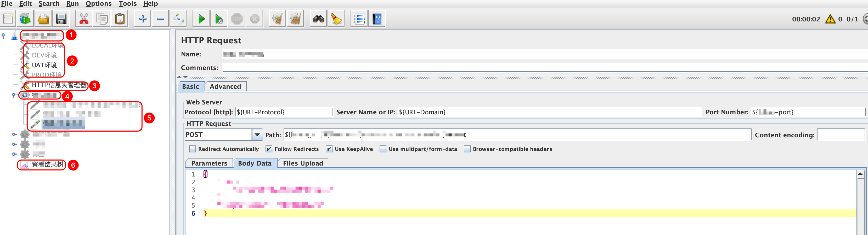Switch to the Files Upload tab
This screenshot has width=868, height=235.
coord(303,163)
